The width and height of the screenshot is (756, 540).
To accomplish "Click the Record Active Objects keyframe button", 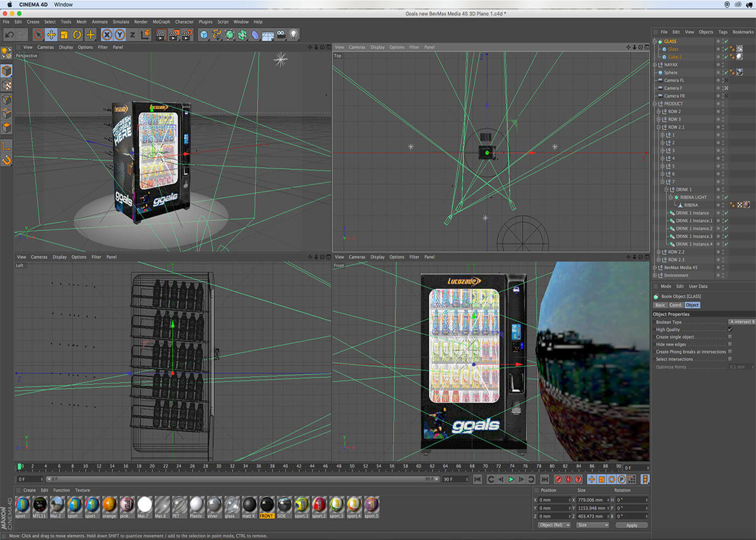I will pos(558,479).
